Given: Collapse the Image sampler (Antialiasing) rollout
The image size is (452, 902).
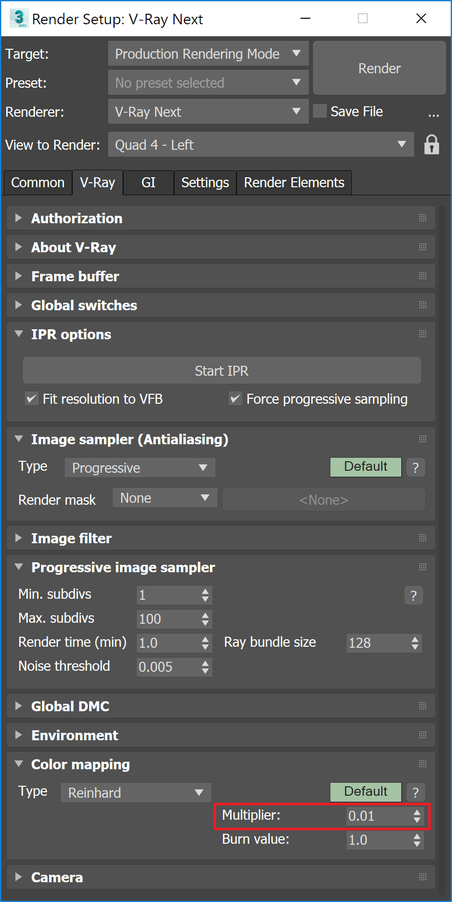Looking at the screenshot, I should coord(18,439).
